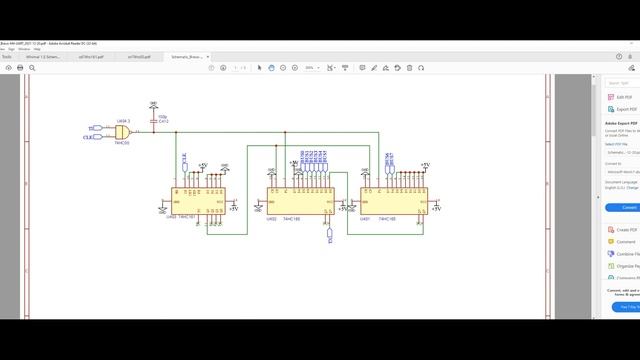640x360 pixels.
Task: Click the rotate clockwise toolbar icon
Action: 421,68
